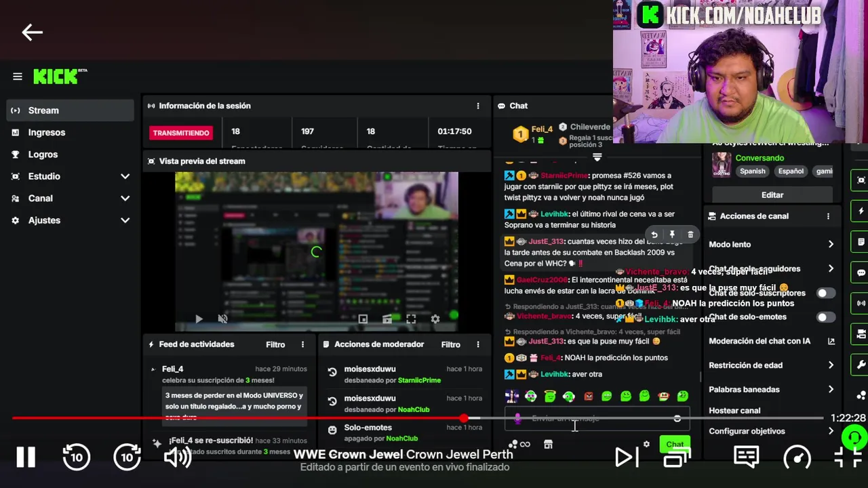Select the green halo emote
The image size is (868, 488).
coord(550,396)
